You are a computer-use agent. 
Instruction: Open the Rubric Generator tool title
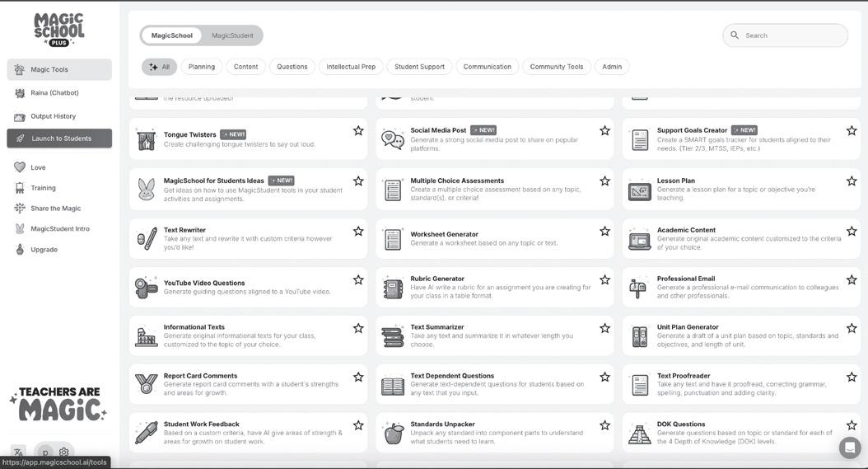tap(437, 279)
